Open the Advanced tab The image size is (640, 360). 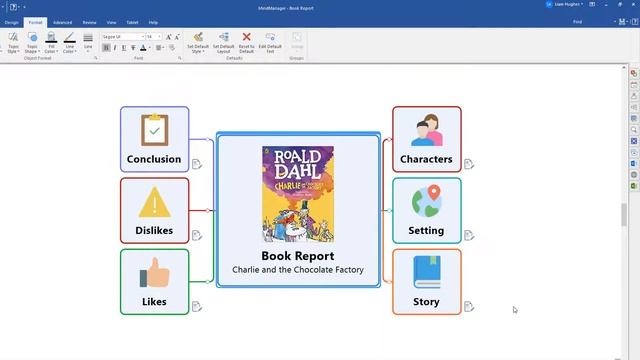tap(62, 22)
